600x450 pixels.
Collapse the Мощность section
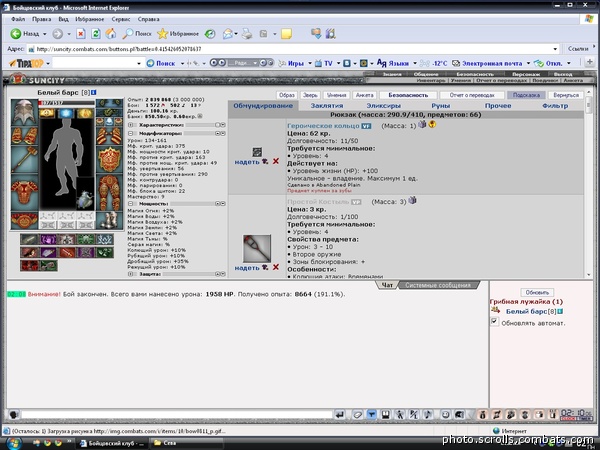[130, 204]
